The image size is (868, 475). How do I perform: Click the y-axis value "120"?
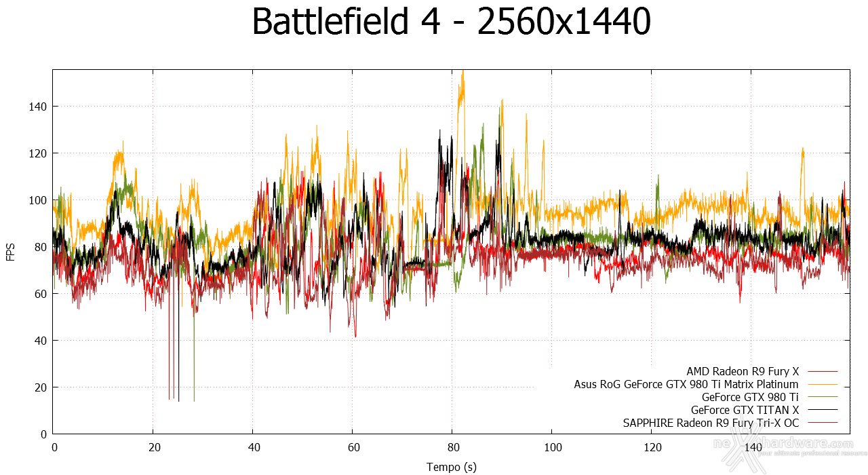click(x=38, y=153)
